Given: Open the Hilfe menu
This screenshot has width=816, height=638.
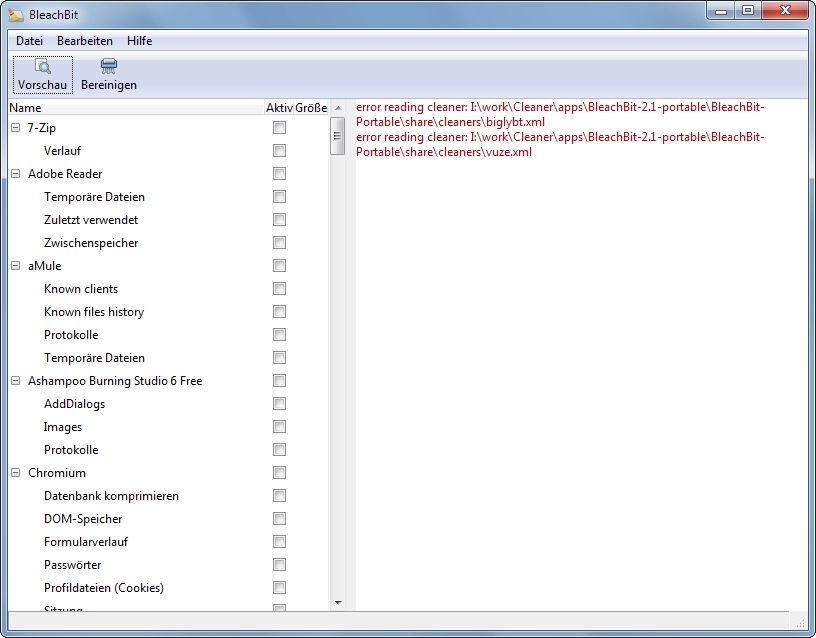Looking at the screenshot, I should point(139,41).
